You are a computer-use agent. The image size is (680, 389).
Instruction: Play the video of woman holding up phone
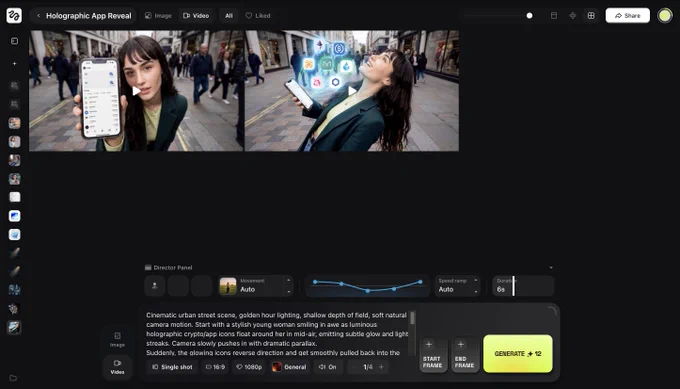pos(136,91)
